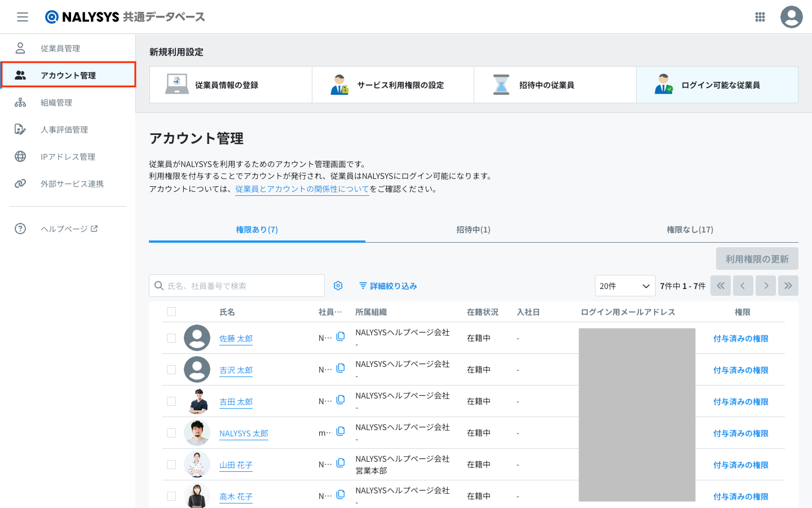Click the name and employee number search field
This screenshot has width=812, height=508.
[x=242, y=286]
